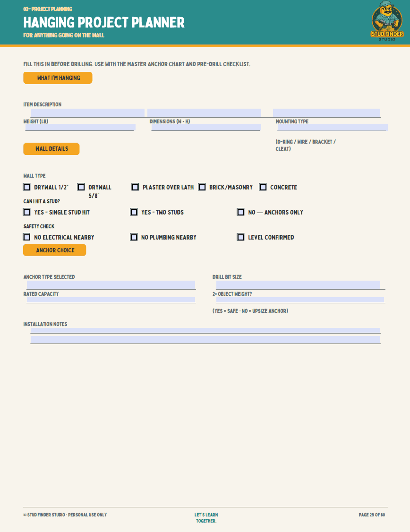Viewport: 410px width, 532px height.
Task: Check Yes – Single Stud Hit
Action: (x=27, y=212)
